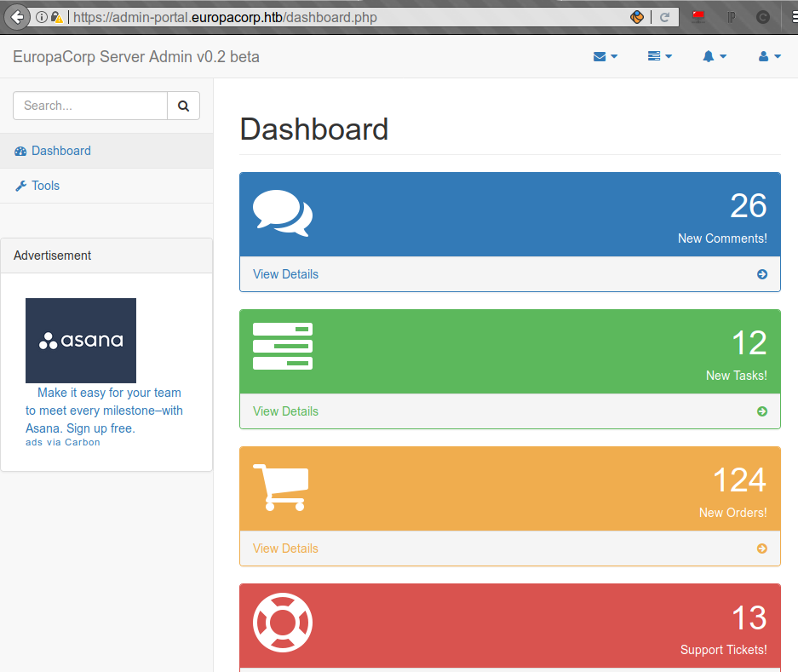This screenshot has height=672, width=798.
Task: Click the IP toolbar extension icon
Action: [x=731, y=17]
